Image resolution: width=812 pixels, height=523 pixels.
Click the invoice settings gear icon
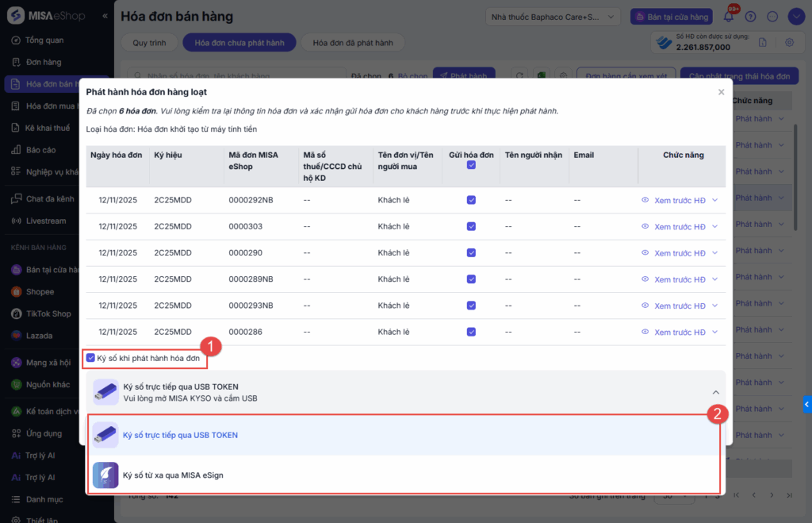tap(788, 43)
